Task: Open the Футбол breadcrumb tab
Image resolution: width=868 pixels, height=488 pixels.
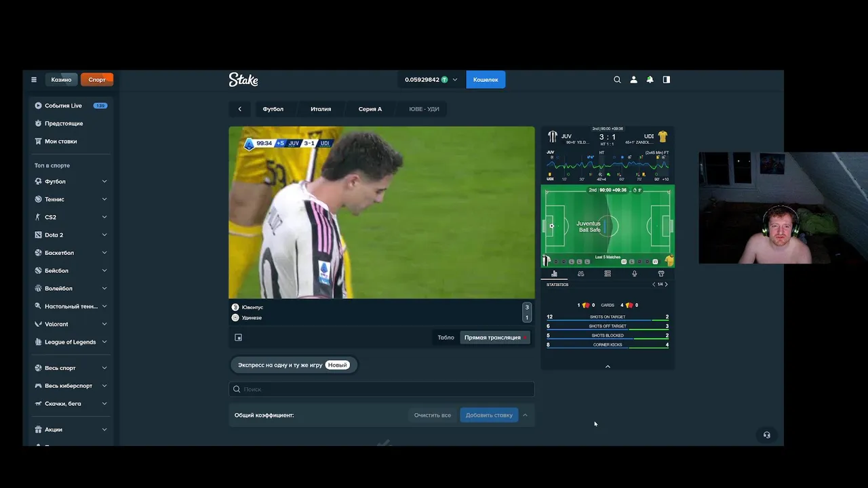Action: (x=273, y=109)
